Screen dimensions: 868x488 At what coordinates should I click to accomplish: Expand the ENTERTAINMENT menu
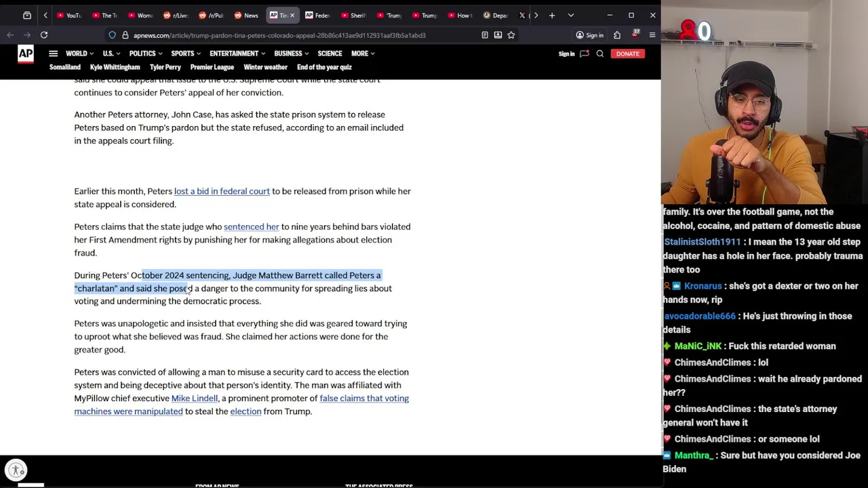pyautogui.click(x=237, y=54)
